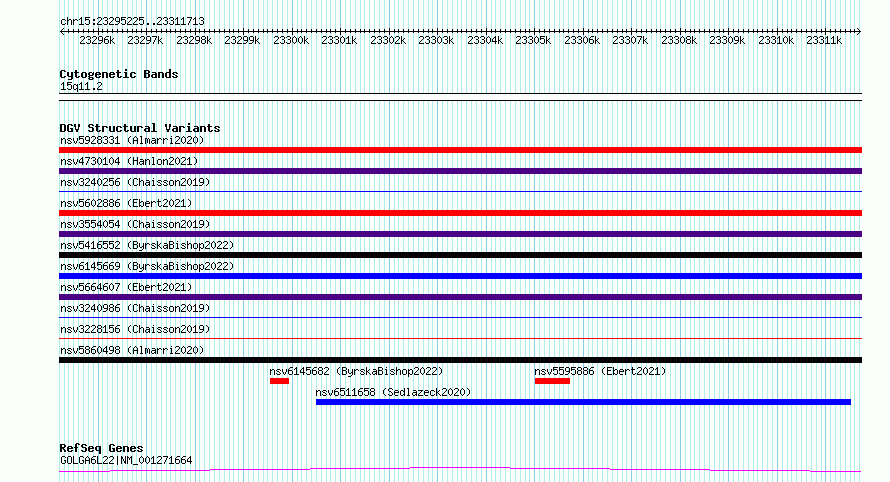Click the black nsv5860498 variant bar
Viewport: 890px width, 482px height.
[460, 360]
